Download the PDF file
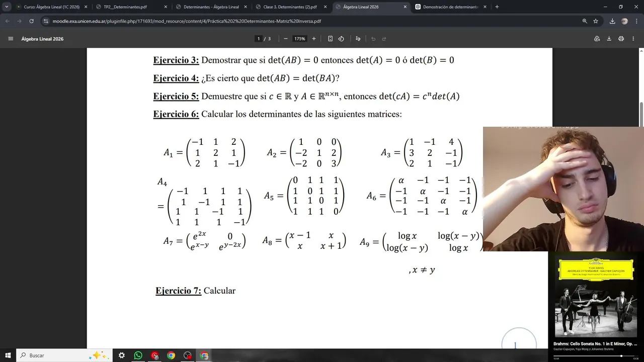644x362 pixels. pos(609,39)
